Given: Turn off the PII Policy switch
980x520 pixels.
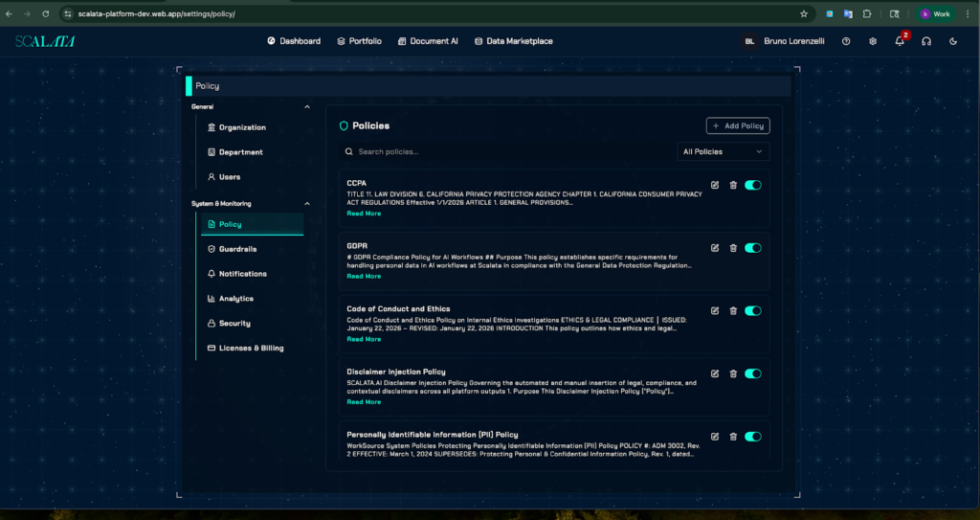Looking at the screenshot, I should pos(753,437).
